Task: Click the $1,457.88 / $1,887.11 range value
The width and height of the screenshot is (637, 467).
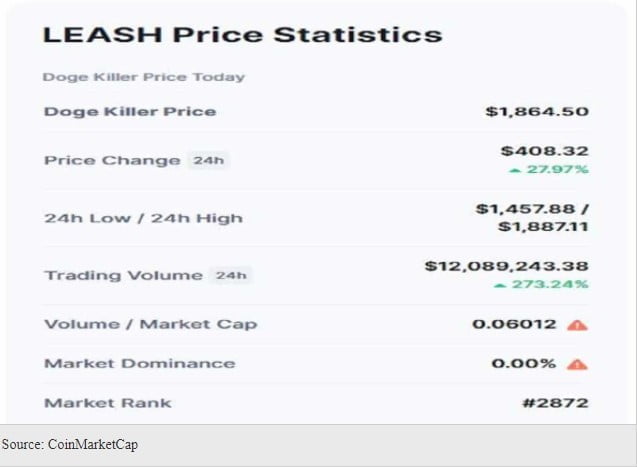Action: 532,218
